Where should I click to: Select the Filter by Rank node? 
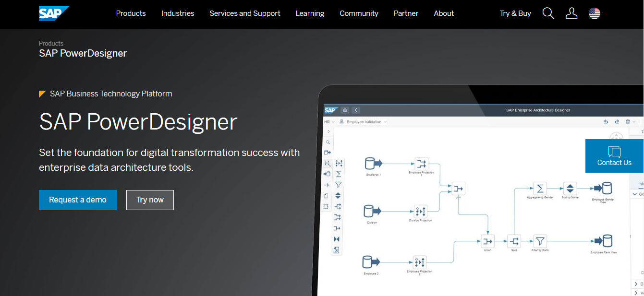(x=540, y=241)
